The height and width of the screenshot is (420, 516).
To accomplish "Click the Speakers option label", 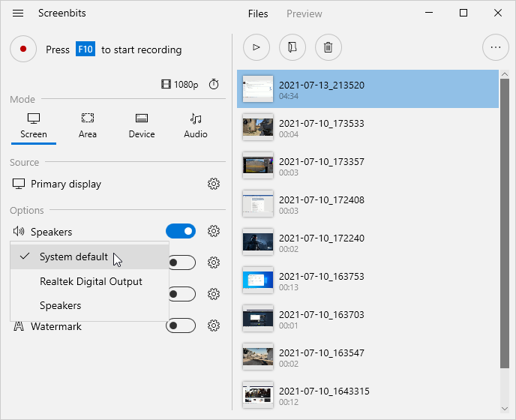I will [51, 232].
